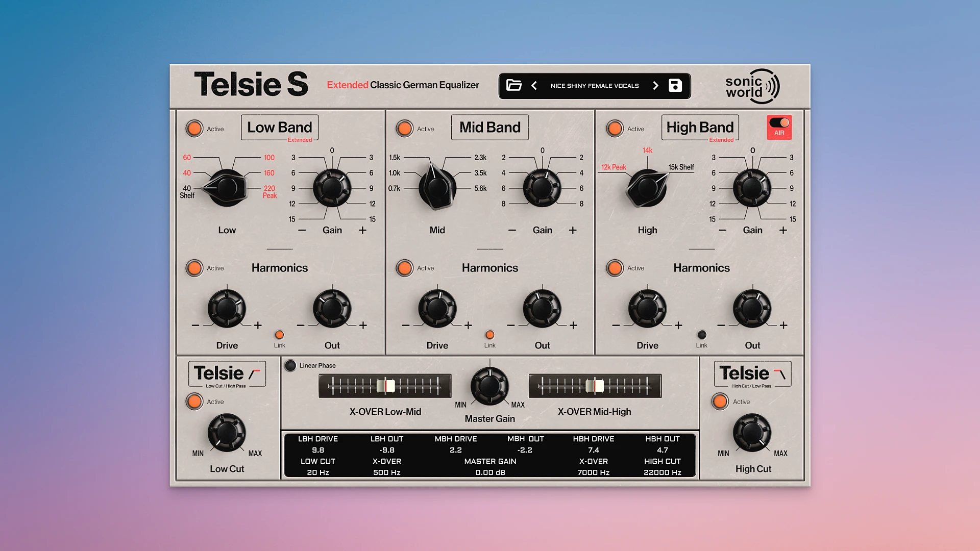This screenshot has width=980, height=551.
Task: Click the High Band frequency selector knob
Action: pyautogui.click(x=647, y=188)
